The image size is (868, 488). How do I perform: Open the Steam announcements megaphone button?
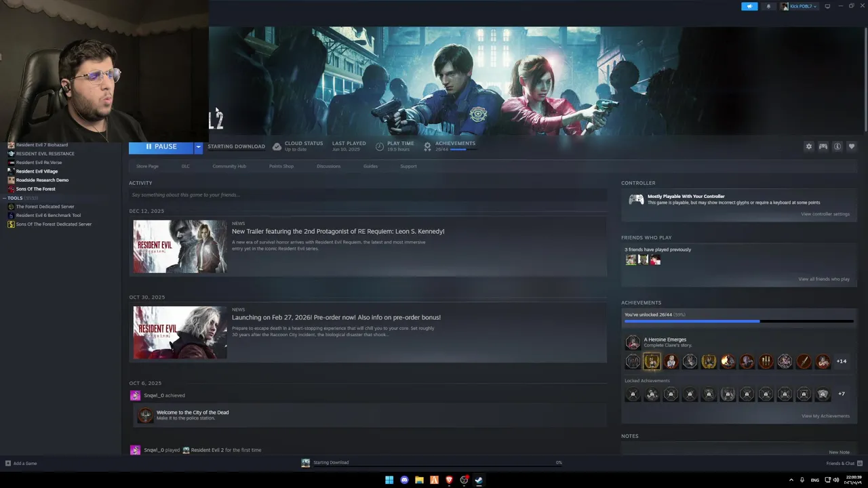tap(749, 6)
